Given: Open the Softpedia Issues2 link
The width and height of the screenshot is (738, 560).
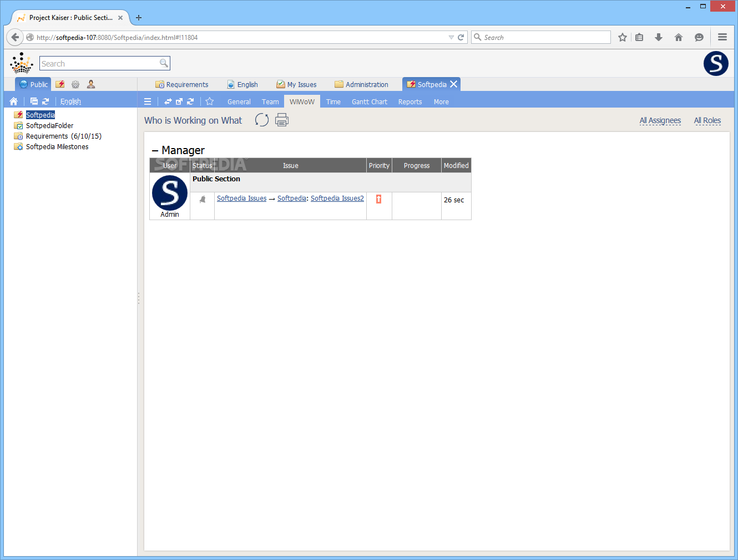Looking at the screenshot, I should pyautogui.click(x=337, y=198).
